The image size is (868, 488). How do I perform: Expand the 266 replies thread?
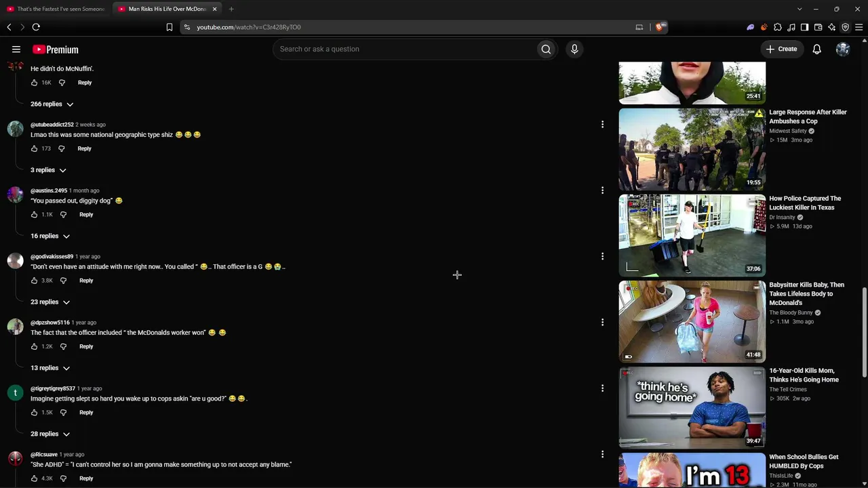coord(52,104)
